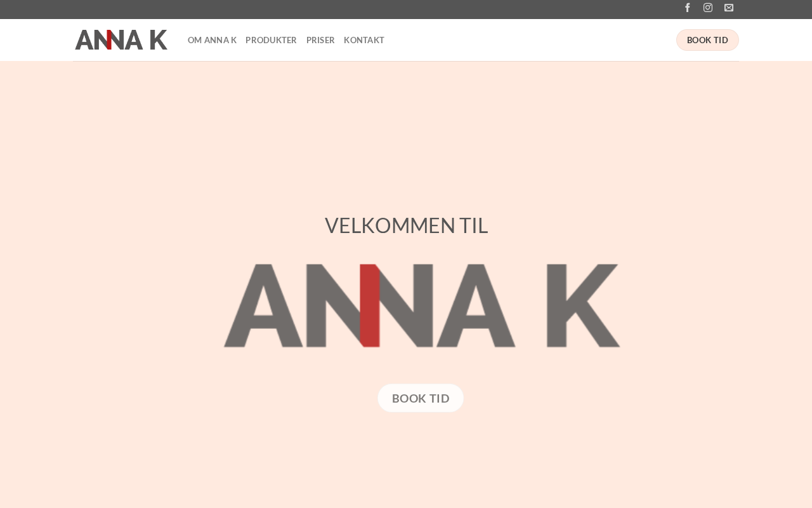Screen dimensions: 812x508
Task: Click the white BOOK TID hero button
Action: [421, 398]
